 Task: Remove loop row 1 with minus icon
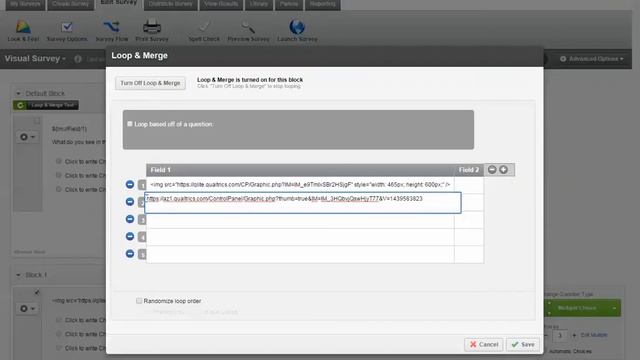click(x=130, y=184)
